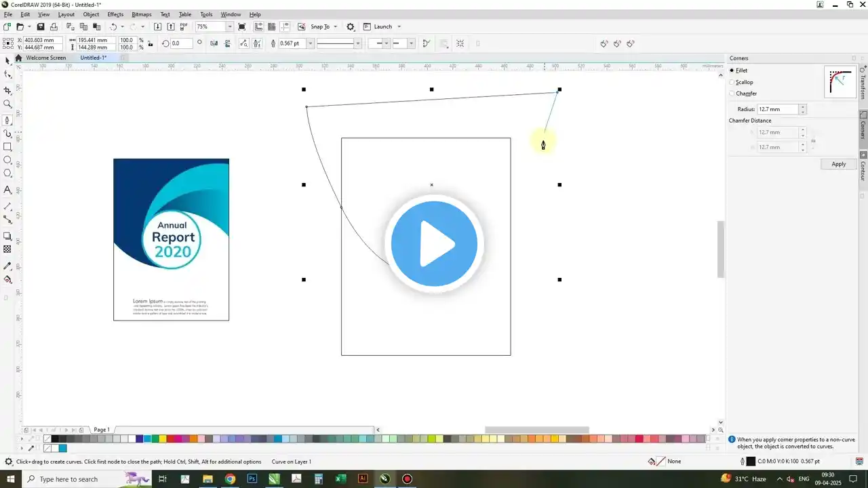
Task: Activate the Zoom tool
Action: coord(7,104)
